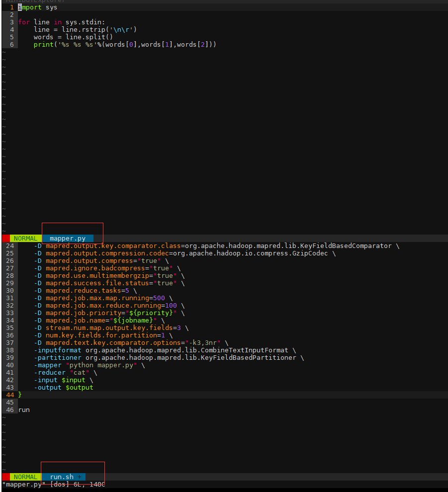This screenshot has width=448, height=492.
Task: Click the "mapper.py" [dos] 6L message
Action: [x=53, y=485]
